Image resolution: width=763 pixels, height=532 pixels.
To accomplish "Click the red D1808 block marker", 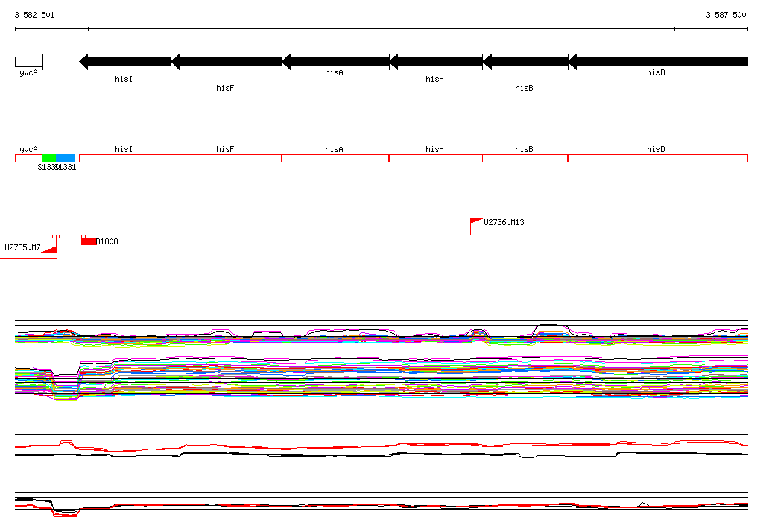I will [89, 241].
